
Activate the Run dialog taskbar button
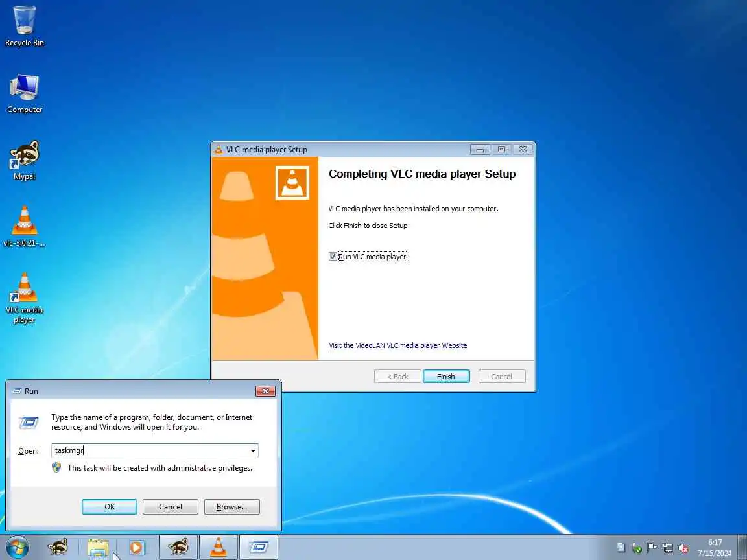pos(258,547)
